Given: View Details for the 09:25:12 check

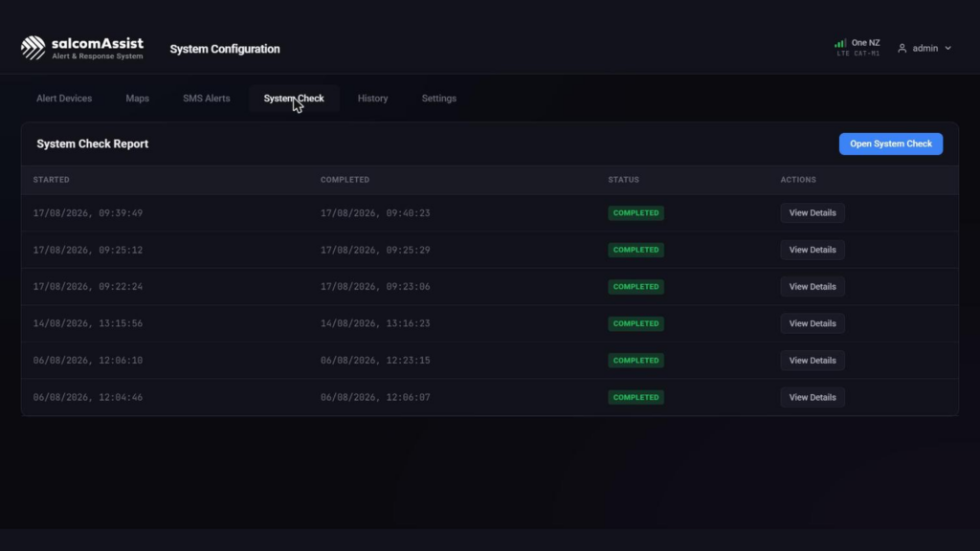Looking at the screenshot, I should pyautogui.click(x=812, y=250).
